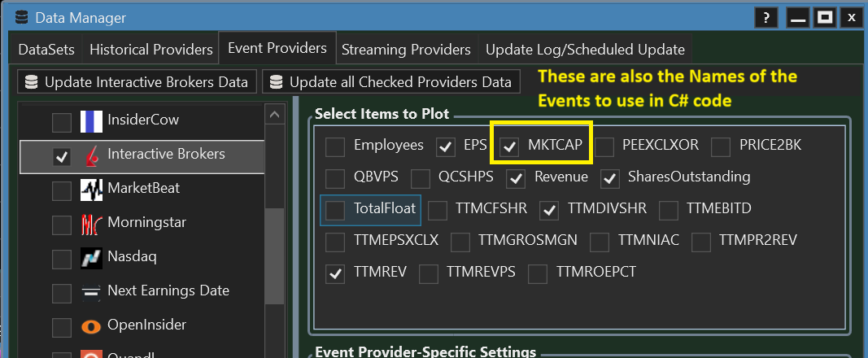The image size is (868, 358).
Task: Click the InsiderCow provider logo
Action: tap(91, 121)
